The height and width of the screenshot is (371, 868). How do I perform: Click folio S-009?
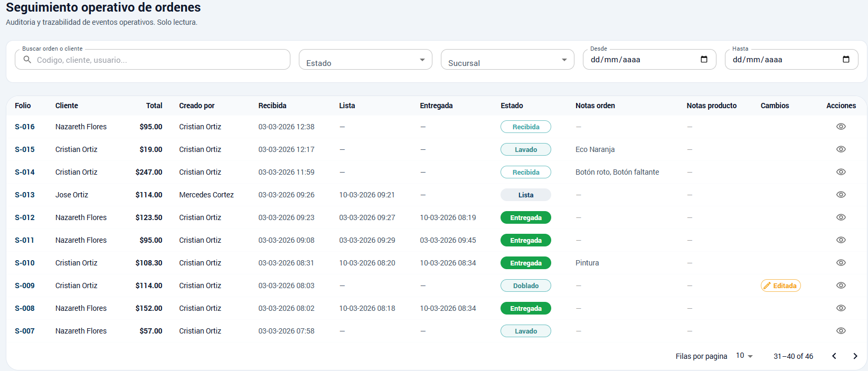click(x=25, y=286)
